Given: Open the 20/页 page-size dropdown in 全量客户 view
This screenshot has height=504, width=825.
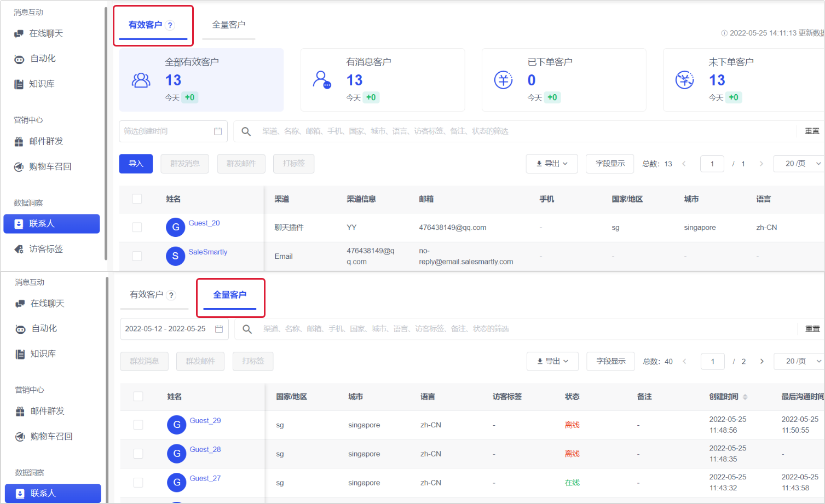Looking at the screenshot, I should [x=800, y=361].
